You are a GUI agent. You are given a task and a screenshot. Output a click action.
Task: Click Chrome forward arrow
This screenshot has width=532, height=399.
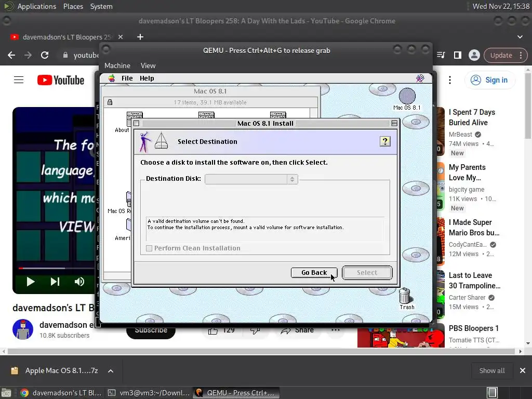[x=28, y=55]
